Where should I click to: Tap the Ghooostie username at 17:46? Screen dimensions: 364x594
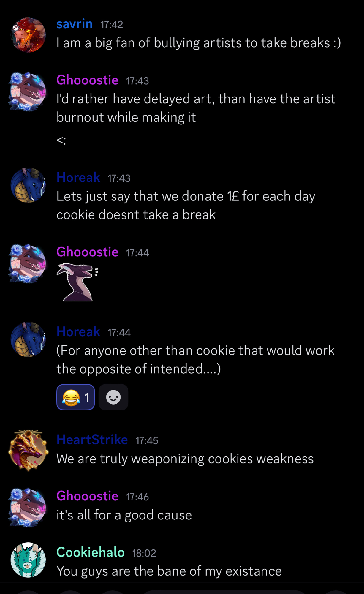point(88,496)
